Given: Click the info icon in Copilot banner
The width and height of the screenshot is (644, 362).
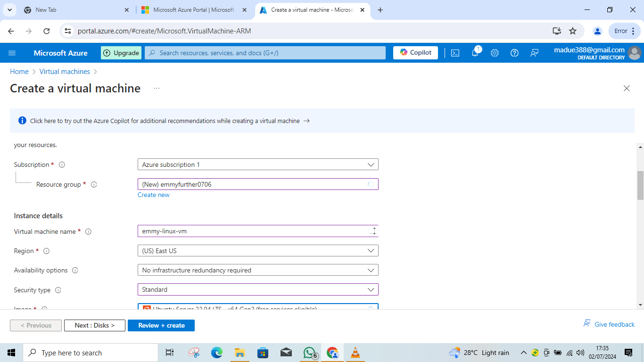Looking at the screenshot, I should (x=22, y=121).
